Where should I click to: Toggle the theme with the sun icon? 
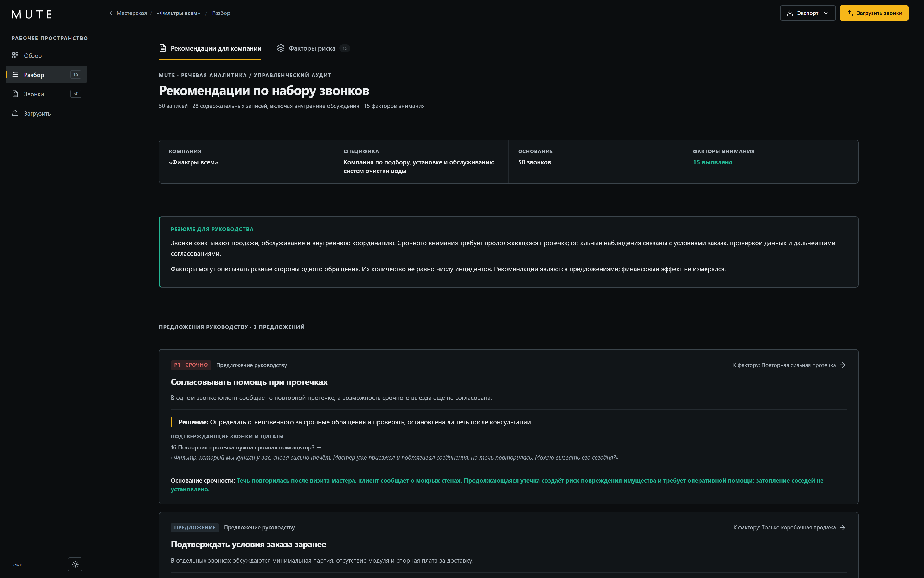[75, 564]
